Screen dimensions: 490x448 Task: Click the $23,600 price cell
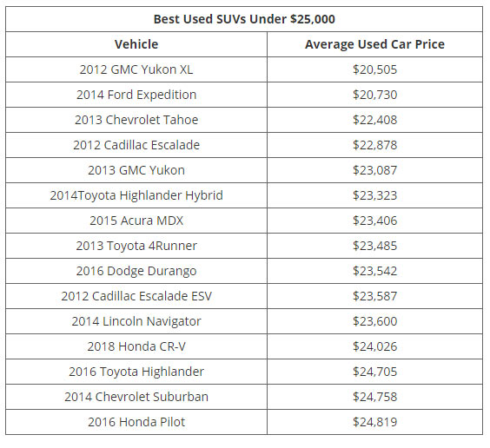[x=374, y=321]
